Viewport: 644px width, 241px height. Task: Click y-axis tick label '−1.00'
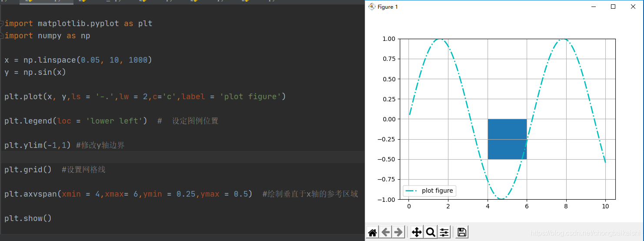click(386, 200)
